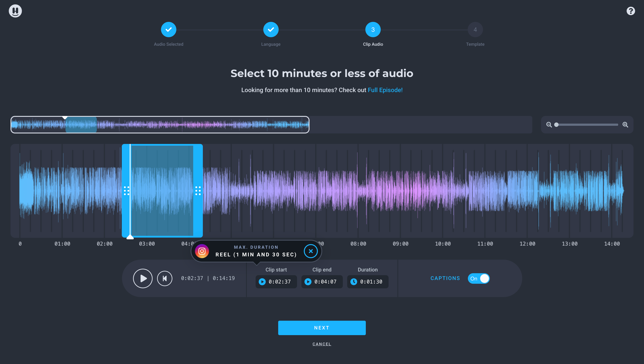Click play icon in Clip end field
Screen dimensions: 644x364
point(308,282)
